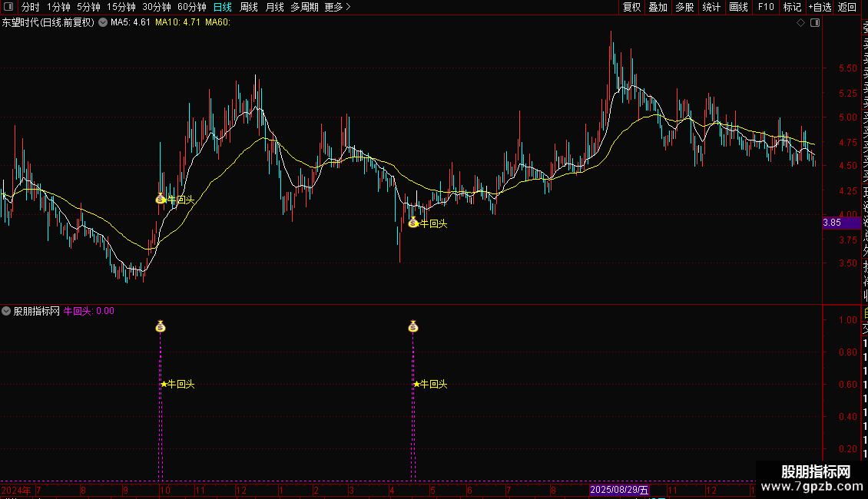The height and width of the screenshot is (499, 868).
Task: Switch to the 月线 monthly chart
Action: (274, 7)
